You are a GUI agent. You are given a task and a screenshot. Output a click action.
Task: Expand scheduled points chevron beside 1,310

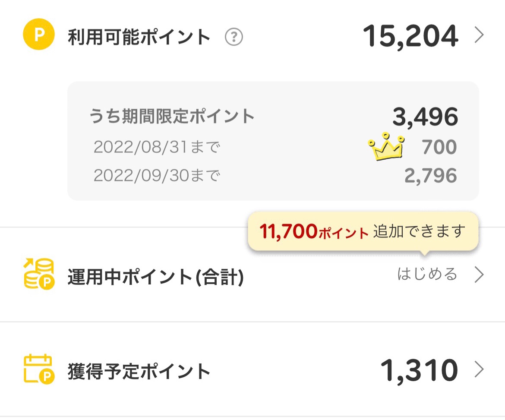pyautogui.click(x=479, y=370)
